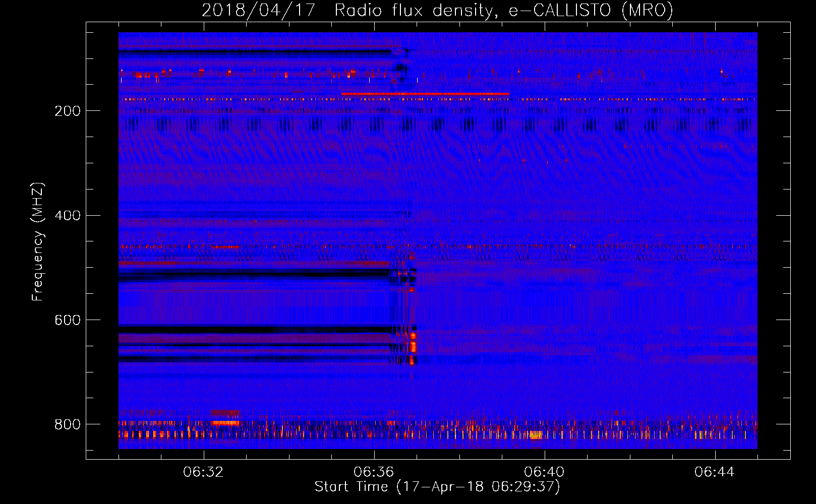Click the 'Frequency (MHZ)' axis label
816x504 pixels.
[38, 242]
